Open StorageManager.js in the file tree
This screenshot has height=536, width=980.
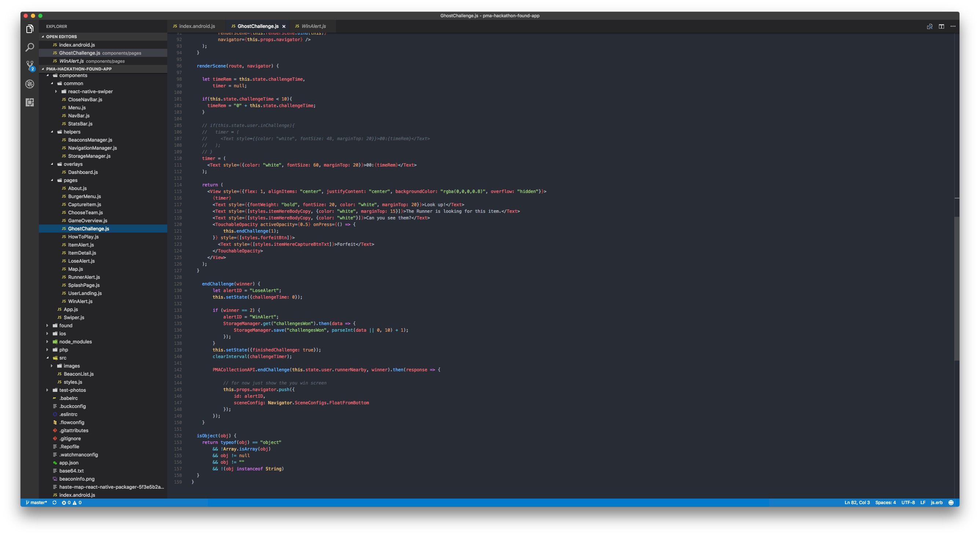[89, 156]
